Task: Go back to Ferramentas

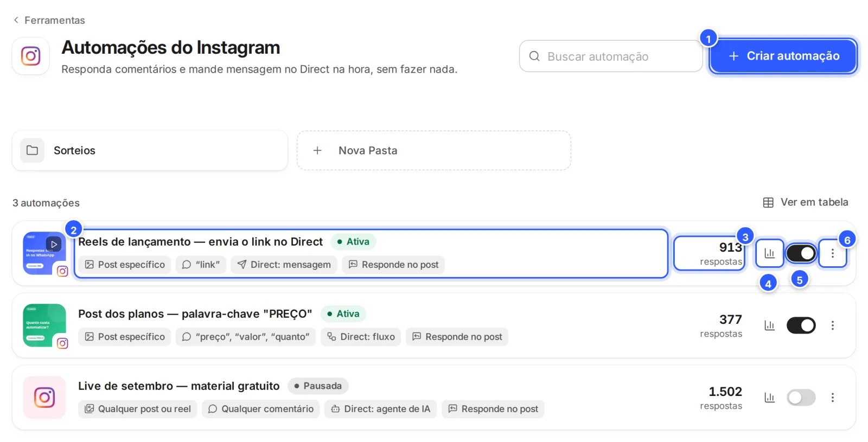Action: 49,20
